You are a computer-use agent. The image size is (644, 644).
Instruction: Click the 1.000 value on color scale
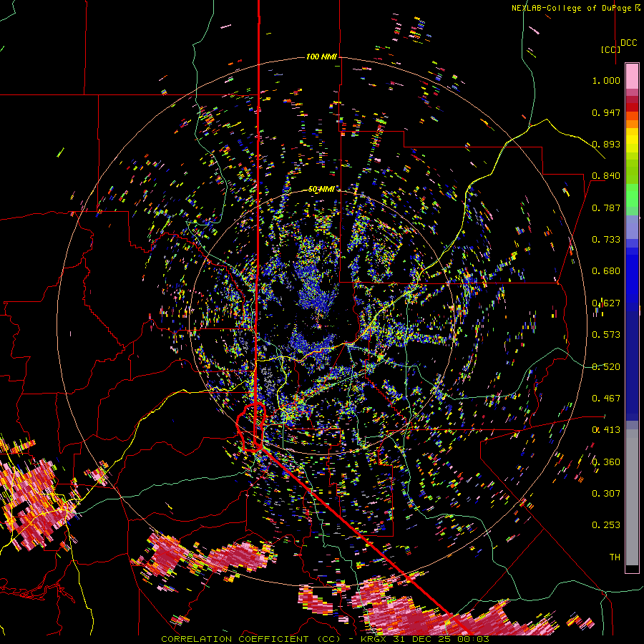pos(606,80)
